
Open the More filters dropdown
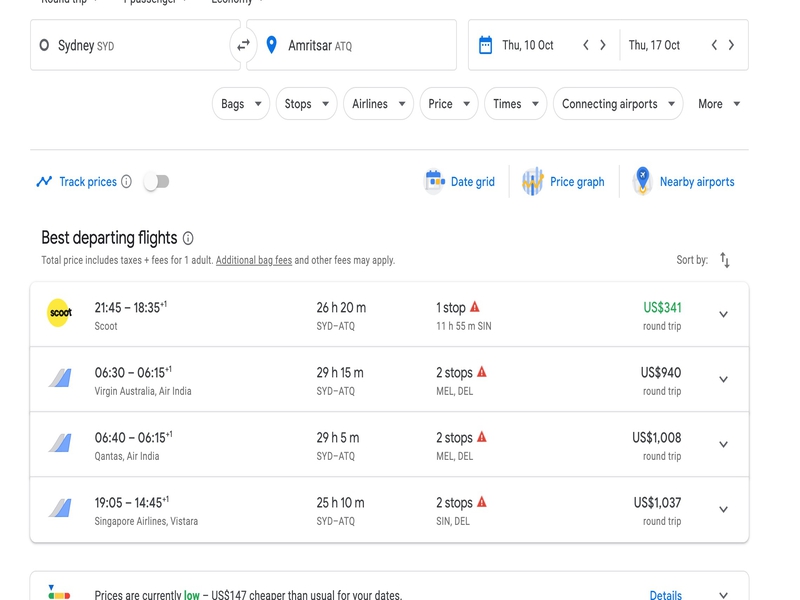719,104
